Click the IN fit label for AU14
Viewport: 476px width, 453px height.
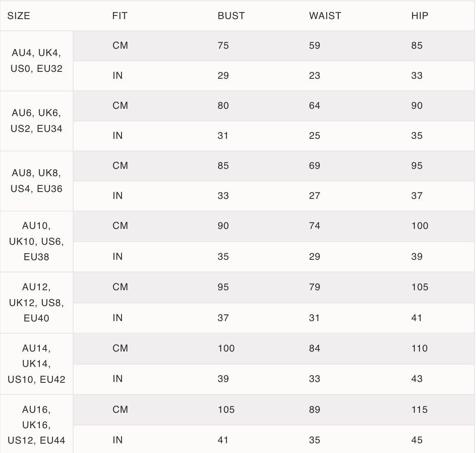[118, 379]
